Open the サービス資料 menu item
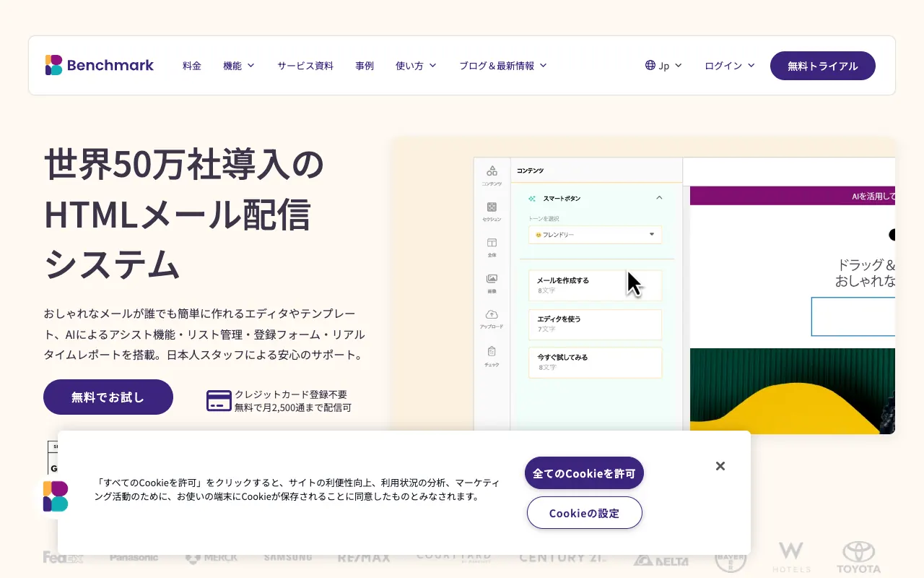Image resolution: width=924 pixels, height=578 pixels. [305, 66]
